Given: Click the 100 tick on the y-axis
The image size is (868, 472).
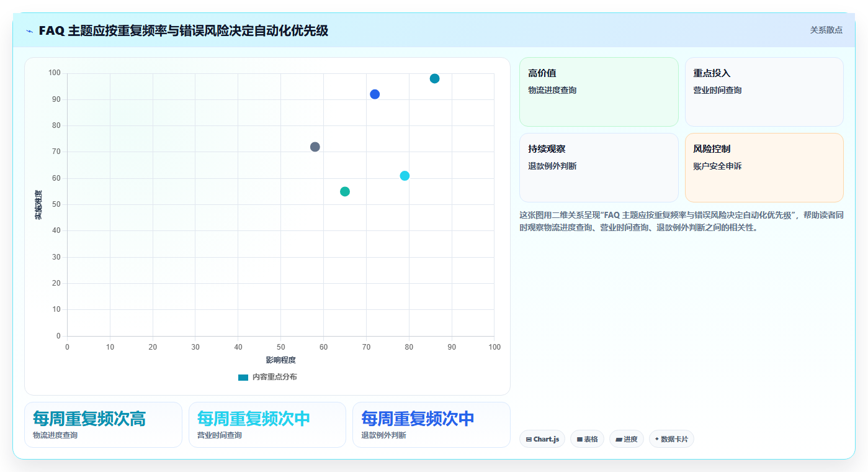Looking at the screenshot, I should pyautogui.click(x=55, y=73).
